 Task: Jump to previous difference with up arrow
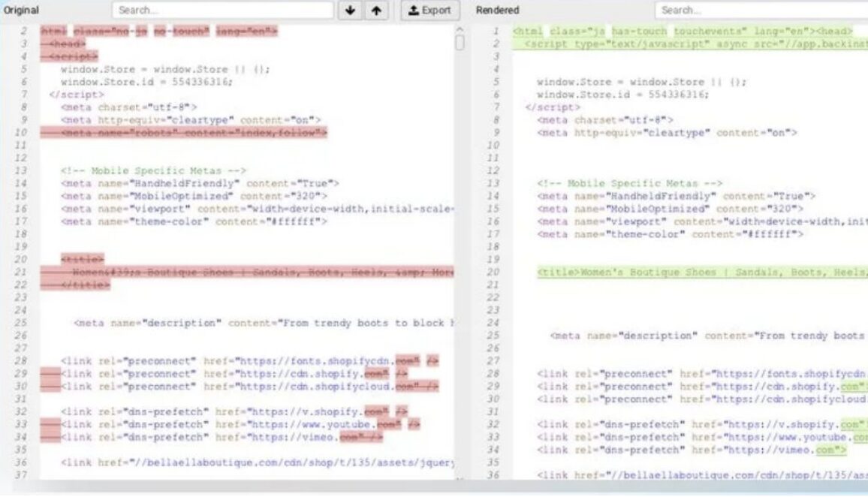[376, 10]
